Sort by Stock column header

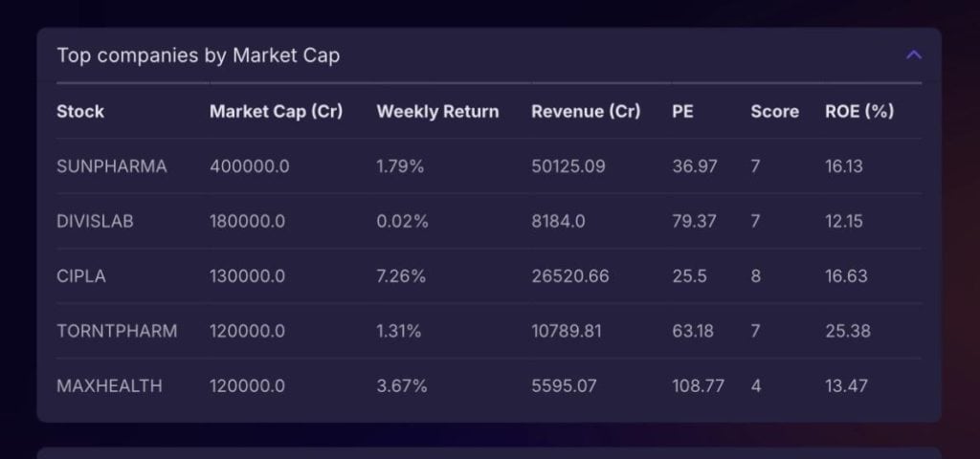click(80, 111)
